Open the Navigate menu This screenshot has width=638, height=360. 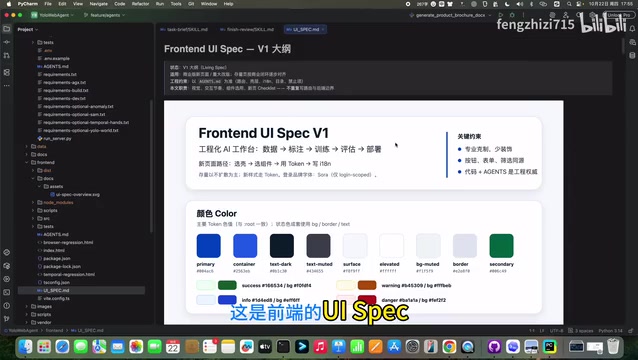pyautogui.click(x=98, y=4)
